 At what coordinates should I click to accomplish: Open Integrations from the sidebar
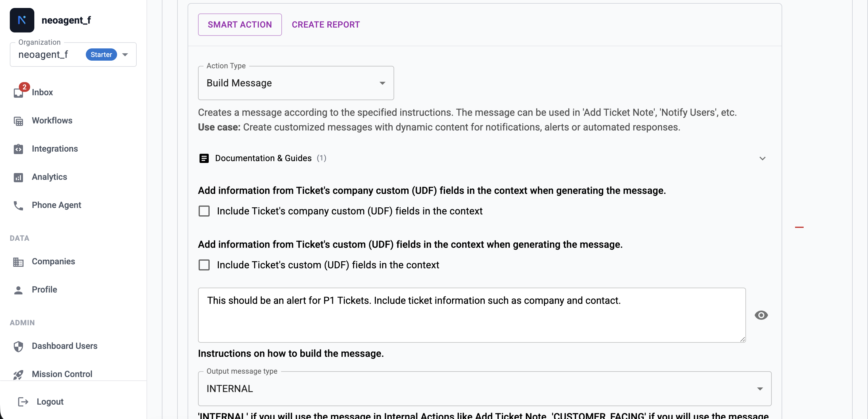pyautogui.click(x=55, y=149)
